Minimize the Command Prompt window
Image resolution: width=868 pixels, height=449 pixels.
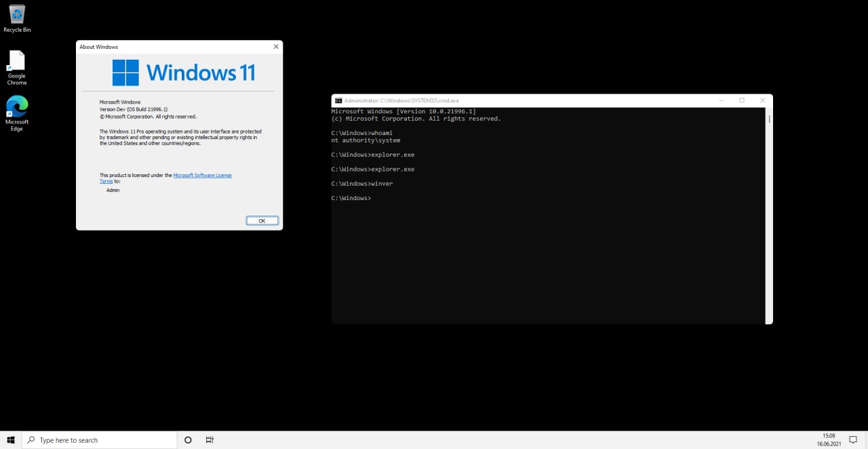[720, 100]
